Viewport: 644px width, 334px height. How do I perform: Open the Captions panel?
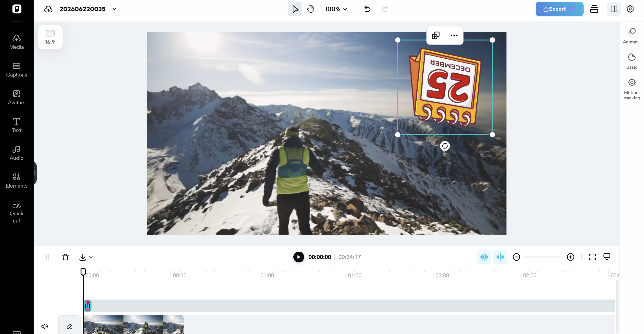tap(17, 70)
